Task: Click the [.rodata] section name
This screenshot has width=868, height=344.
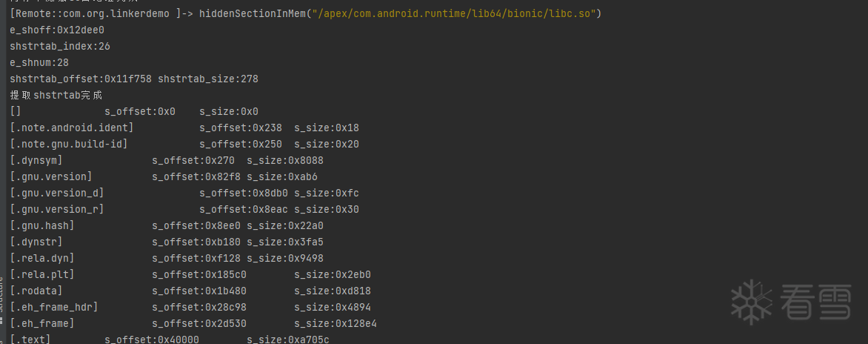Action: [x=36, y=291]
